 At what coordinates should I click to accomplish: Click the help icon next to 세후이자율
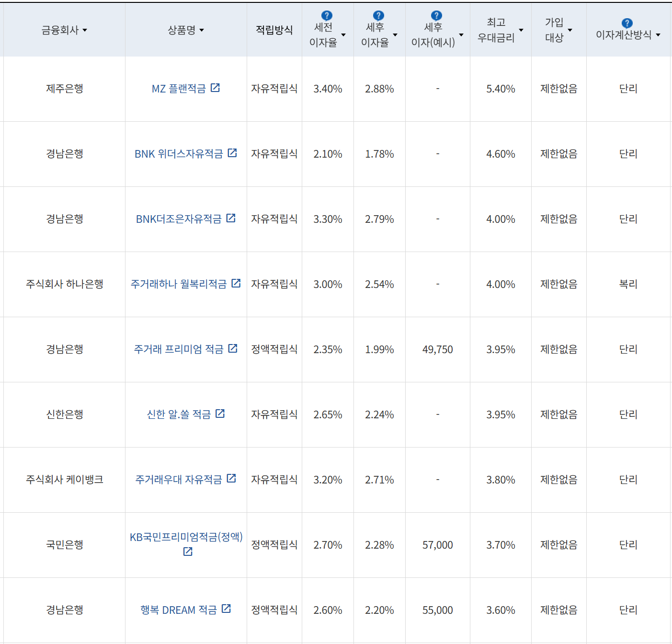click(379, 15)
